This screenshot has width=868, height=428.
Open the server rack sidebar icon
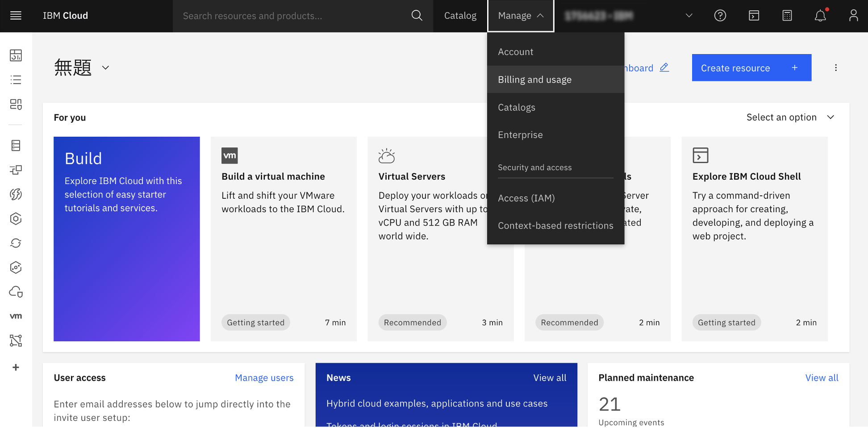16,145
